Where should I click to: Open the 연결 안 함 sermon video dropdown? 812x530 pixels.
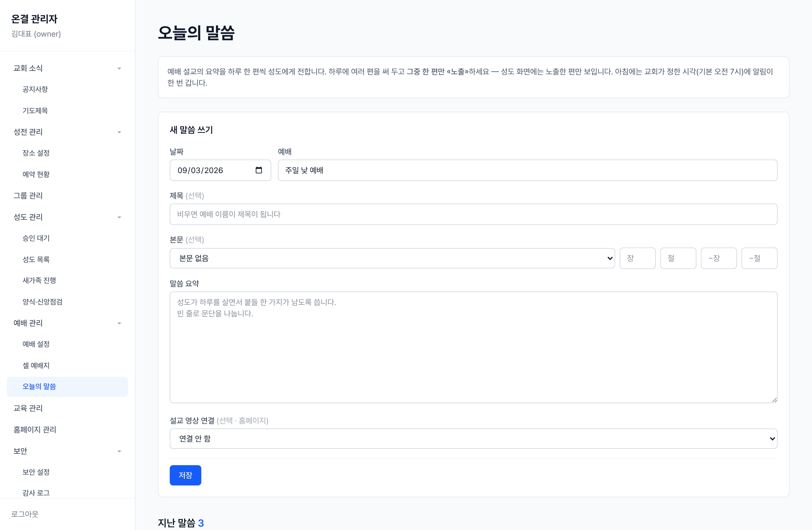click(x=473, y=439)
